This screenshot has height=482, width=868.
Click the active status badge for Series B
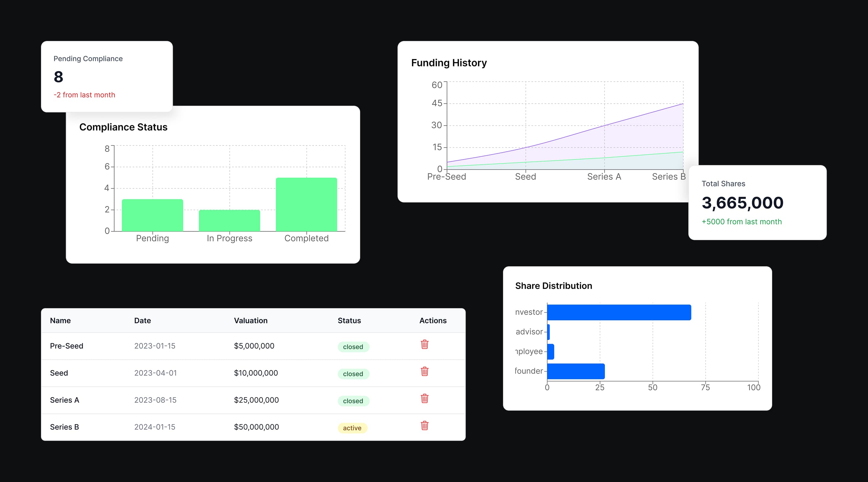[x=352, y=428]
